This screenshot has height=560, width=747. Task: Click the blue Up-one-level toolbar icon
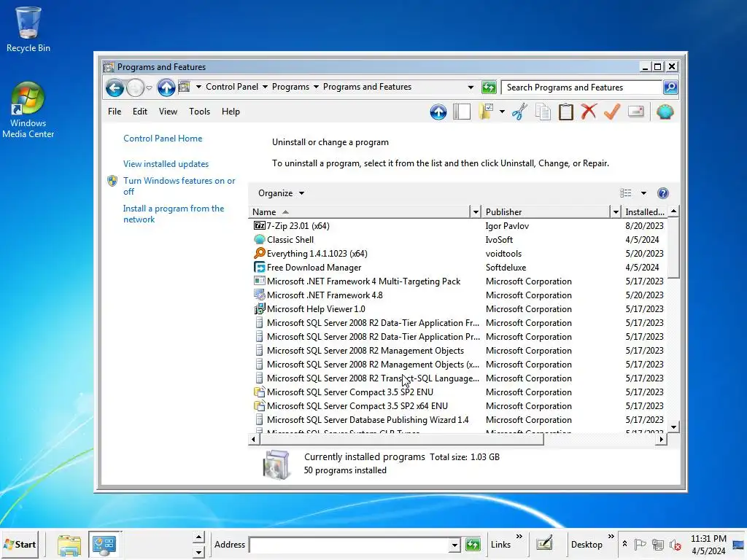tap(438, 112)
